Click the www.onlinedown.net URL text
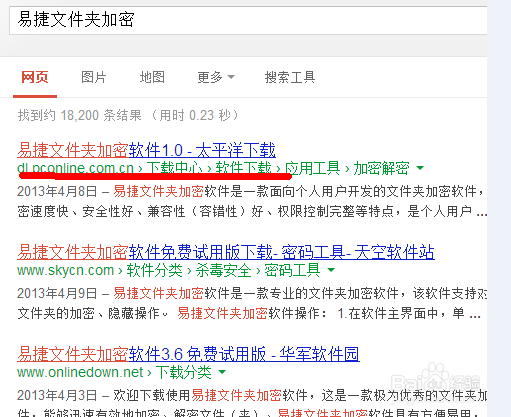Screen dimensions: 511x417 click(x=80, y=372)
